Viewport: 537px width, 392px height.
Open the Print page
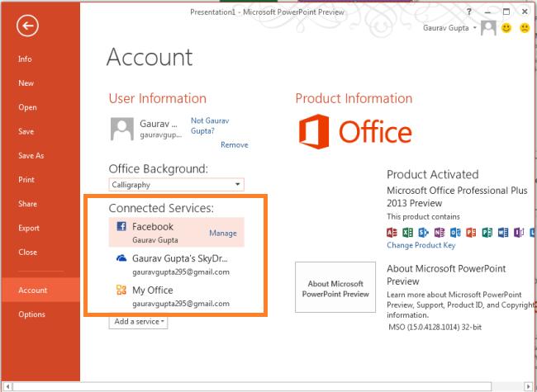(26, 180)
